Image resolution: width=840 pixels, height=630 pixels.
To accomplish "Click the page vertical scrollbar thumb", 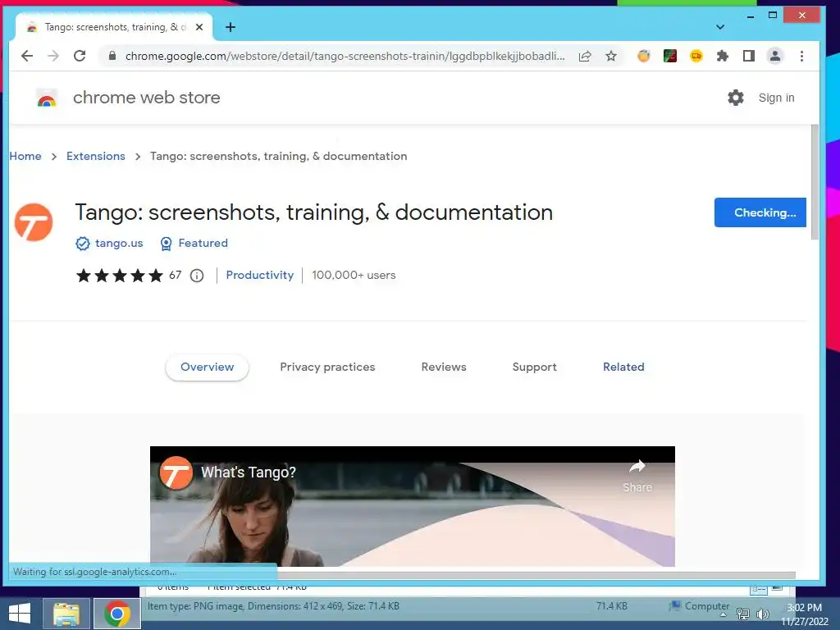I will (x=815, y=182).
